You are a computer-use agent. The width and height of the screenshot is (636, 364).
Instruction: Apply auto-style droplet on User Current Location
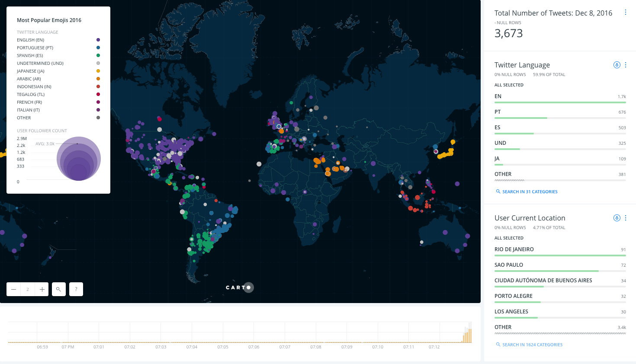pyautogui.click(x=617, y=218)
